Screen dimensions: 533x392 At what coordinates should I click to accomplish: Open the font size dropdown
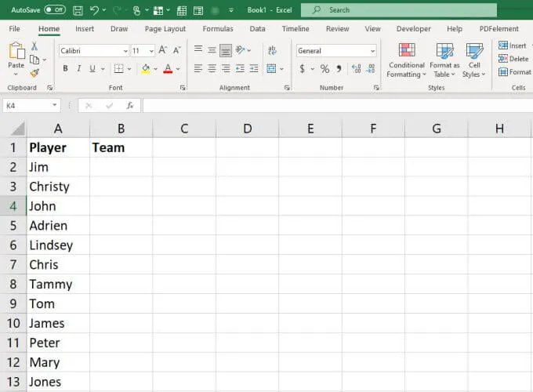150,50
